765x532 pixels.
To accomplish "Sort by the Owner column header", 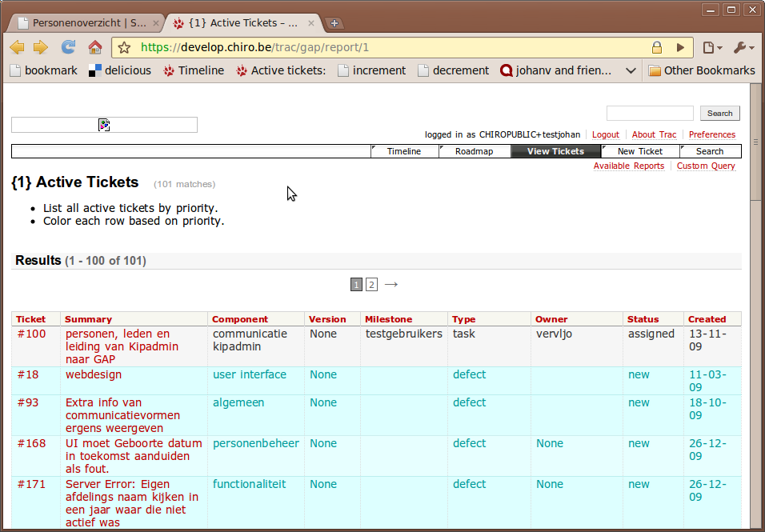I will [551, 319].
